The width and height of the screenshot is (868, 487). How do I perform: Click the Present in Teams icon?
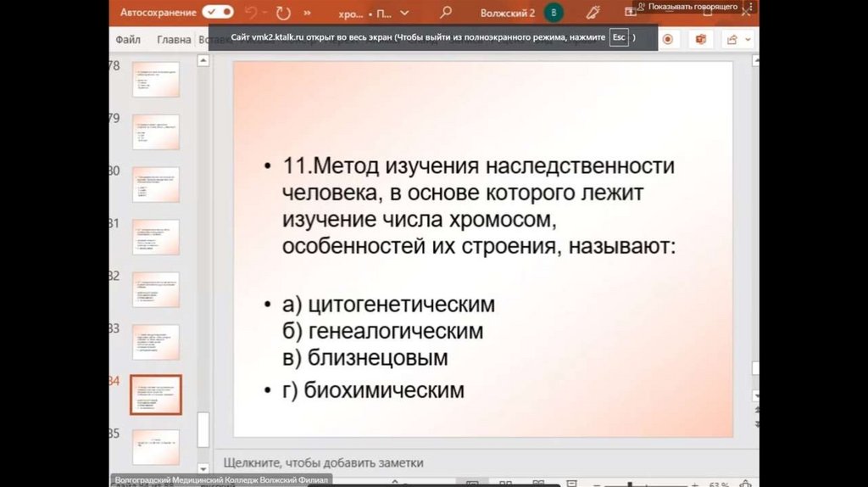pyautogui.click(x=700, y=39)
